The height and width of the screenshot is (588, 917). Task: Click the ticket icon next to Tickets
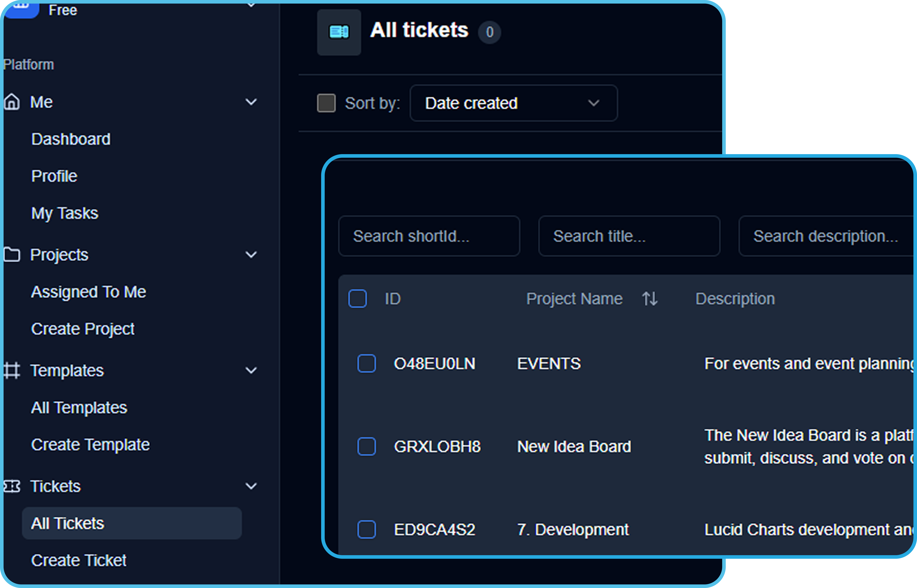[11, 486]
